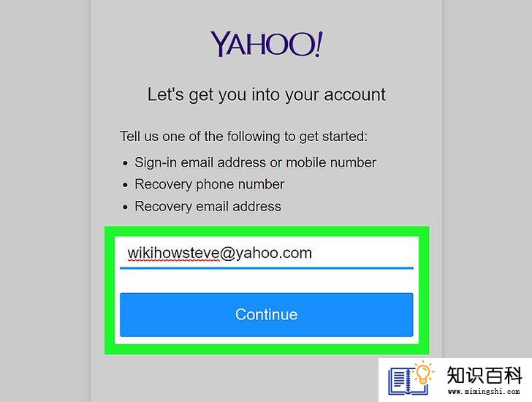532x402 pixels.
Task: Click the bullet dot before Recovery email address
Action: click(x=125, y=207)
